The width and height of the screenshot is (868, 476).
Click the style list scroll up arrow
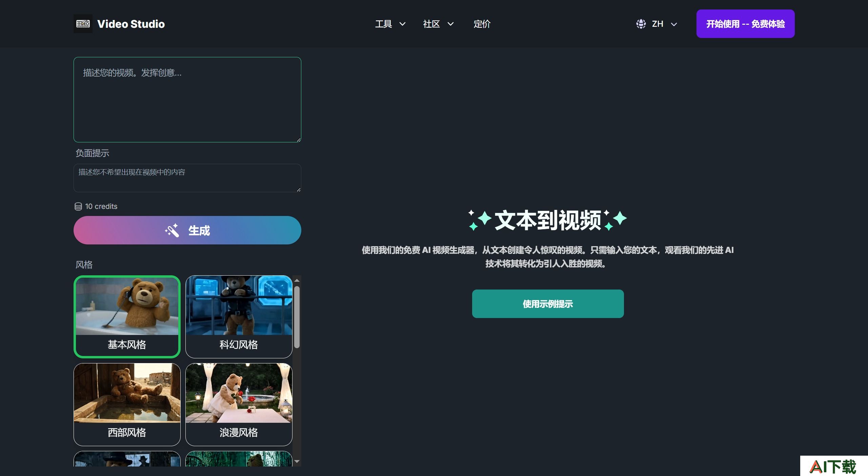coord(297,280)
